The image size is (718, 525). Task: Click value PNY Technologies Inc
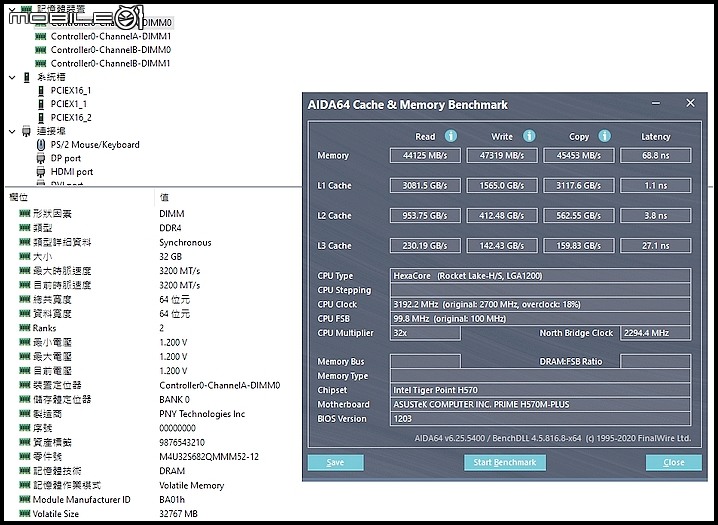coord(202,414)
